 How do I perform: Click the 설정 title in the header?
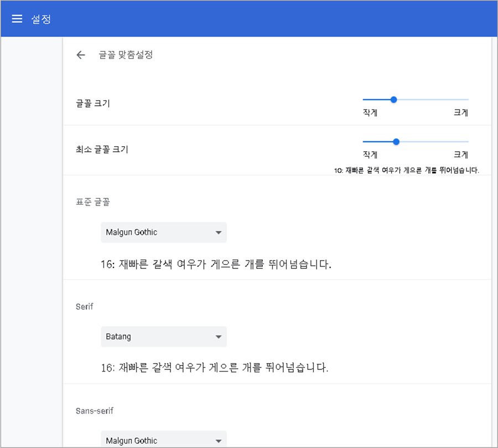(x=41, y=19)
